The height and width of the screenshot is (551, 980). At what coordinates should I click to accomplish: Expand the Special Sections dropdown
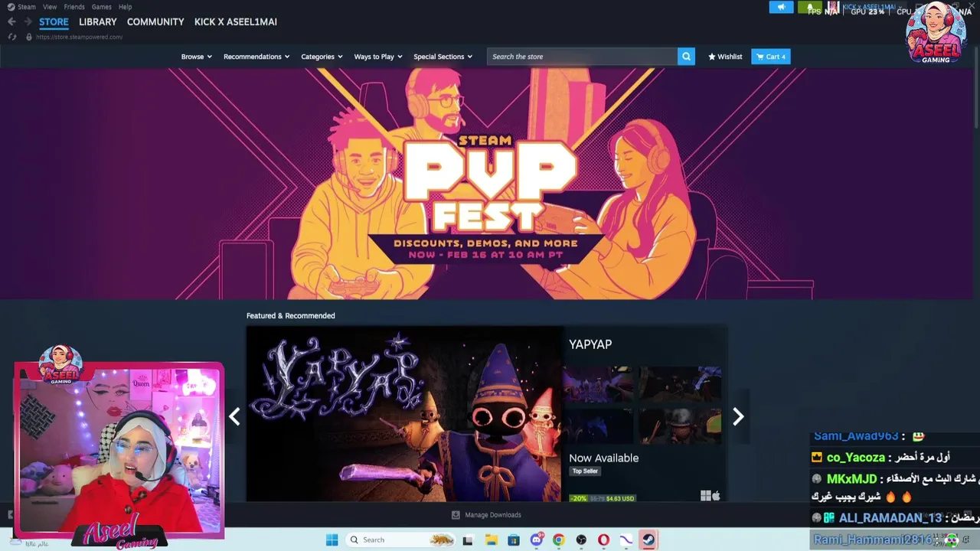(x=443, y=57)
